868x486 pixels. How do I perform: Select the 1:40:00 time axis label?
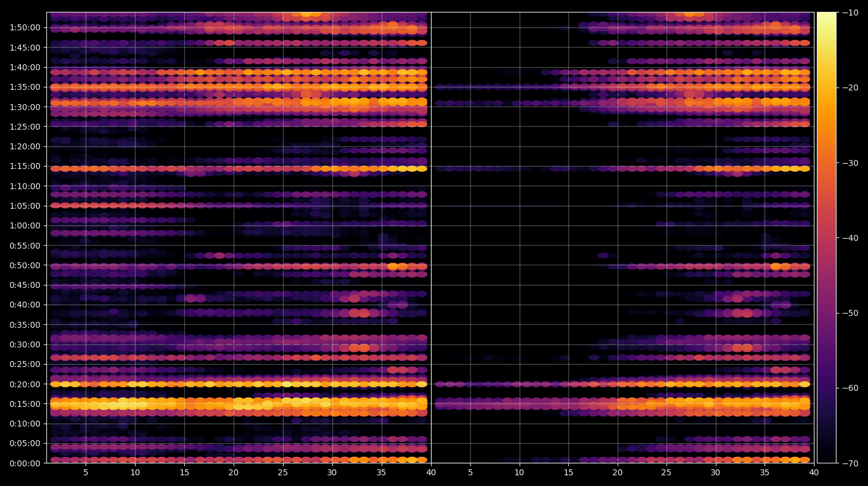25,67
